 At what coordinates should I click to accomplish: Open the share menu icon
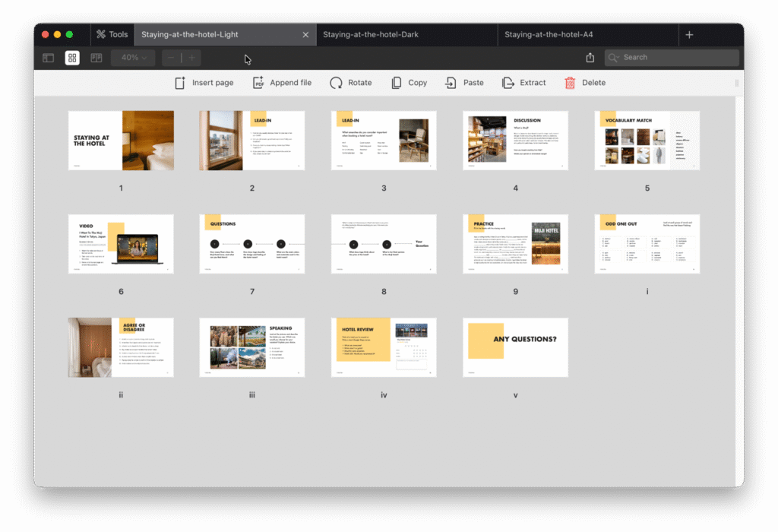(590, 58)
